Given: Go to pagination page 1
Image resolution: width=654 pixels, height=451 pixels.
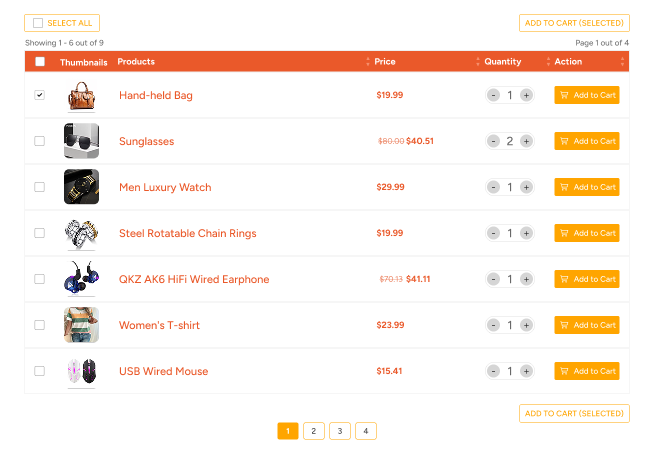Looking at the screenshot, I should click(x=288, y=431).
